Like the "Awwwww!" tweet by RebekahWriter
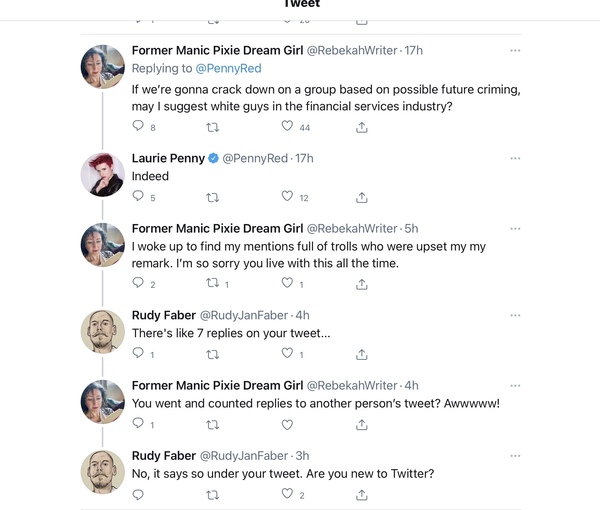The height and width of the screenshot is (510, 600). pyautogui.click(x=287, y=425)
